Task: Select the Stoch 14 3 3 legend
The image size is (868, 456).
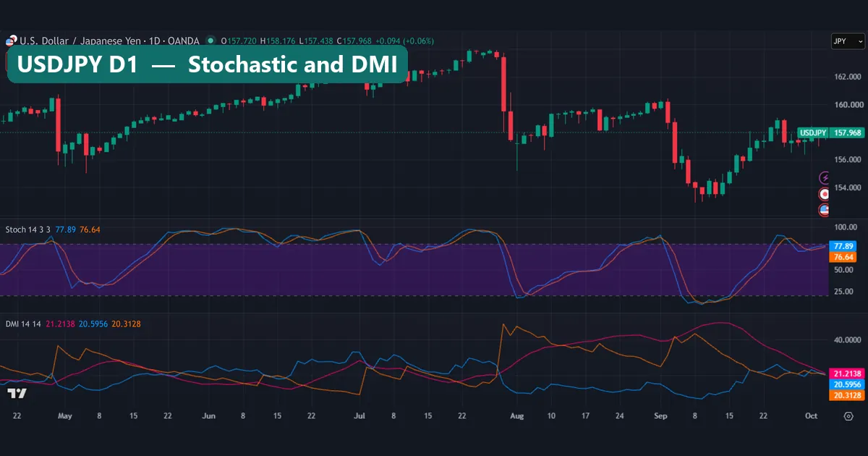Action: [27, 229]
